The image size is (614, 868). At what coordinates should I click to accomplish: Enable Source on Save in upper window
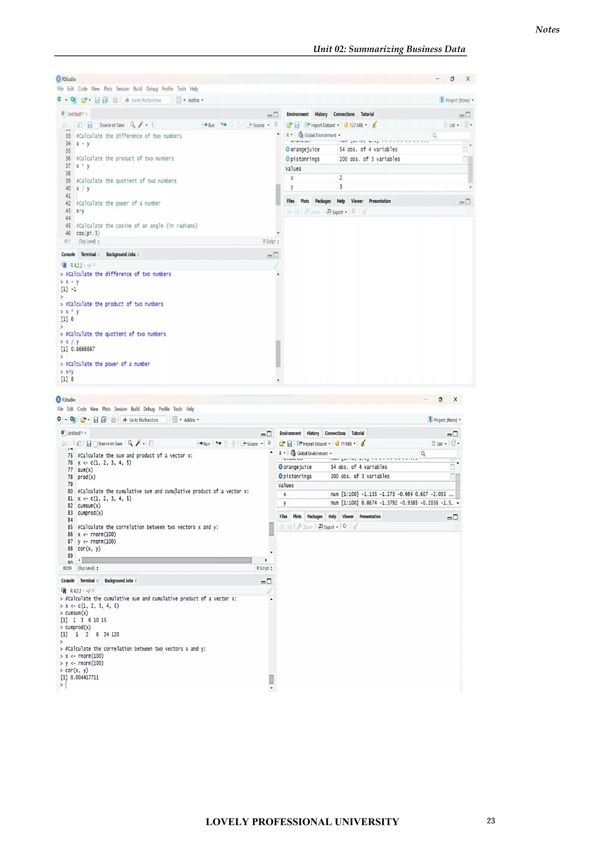pyautogui.click(x=97, y=125)
